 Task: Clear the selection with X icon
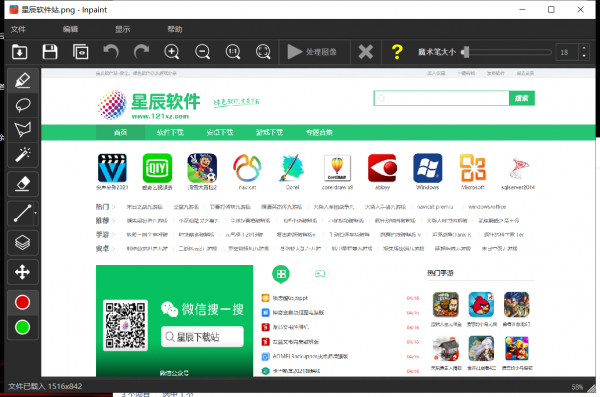(x=366, y=52)
